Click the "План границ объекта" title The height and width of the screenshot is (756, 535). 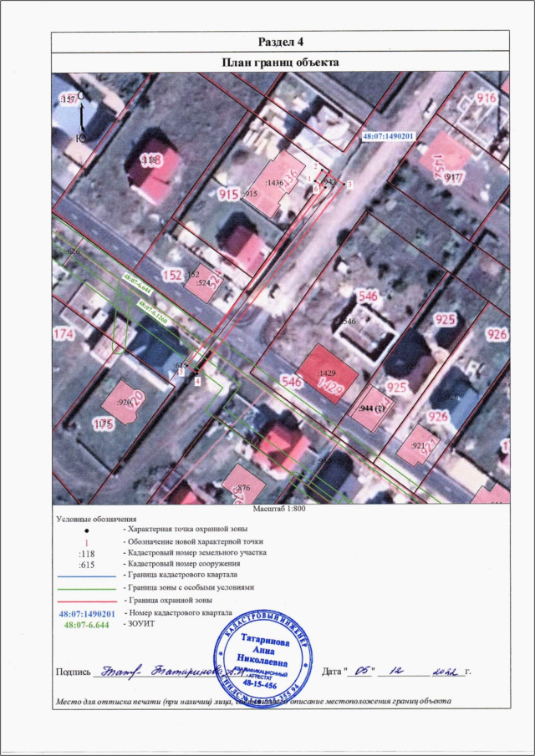coord(280,62)
